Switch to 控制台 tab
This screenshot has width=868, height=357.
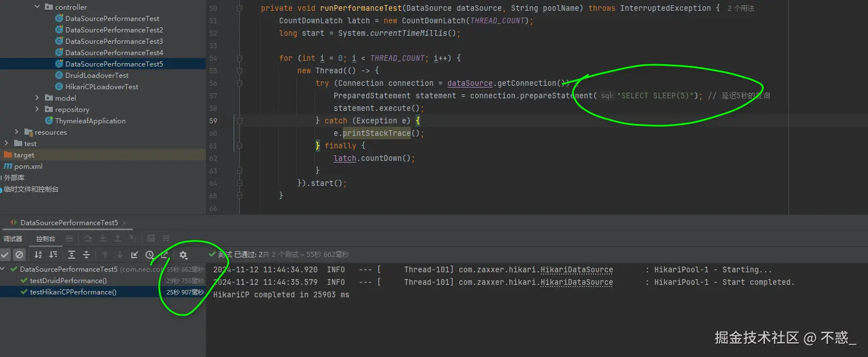(x=45, y=239)
